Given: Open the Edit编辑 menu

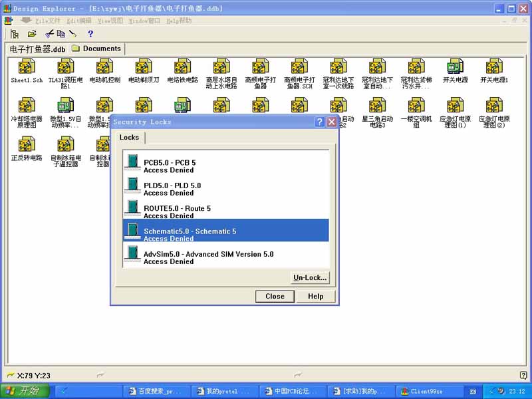Looking at the screenshot, I should tap(79, 21).
